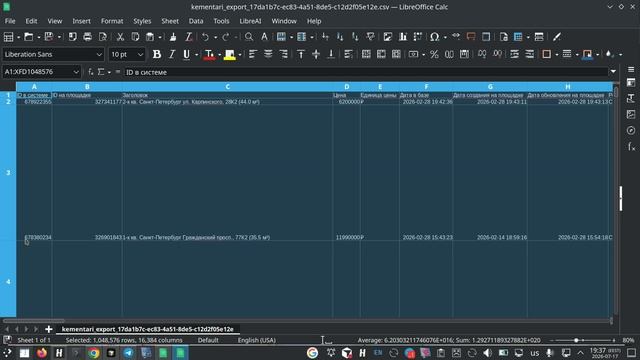640x360 pixels.
Task: Open the Select Function sigma dropdown arrow
Action: tap(109, 72)
